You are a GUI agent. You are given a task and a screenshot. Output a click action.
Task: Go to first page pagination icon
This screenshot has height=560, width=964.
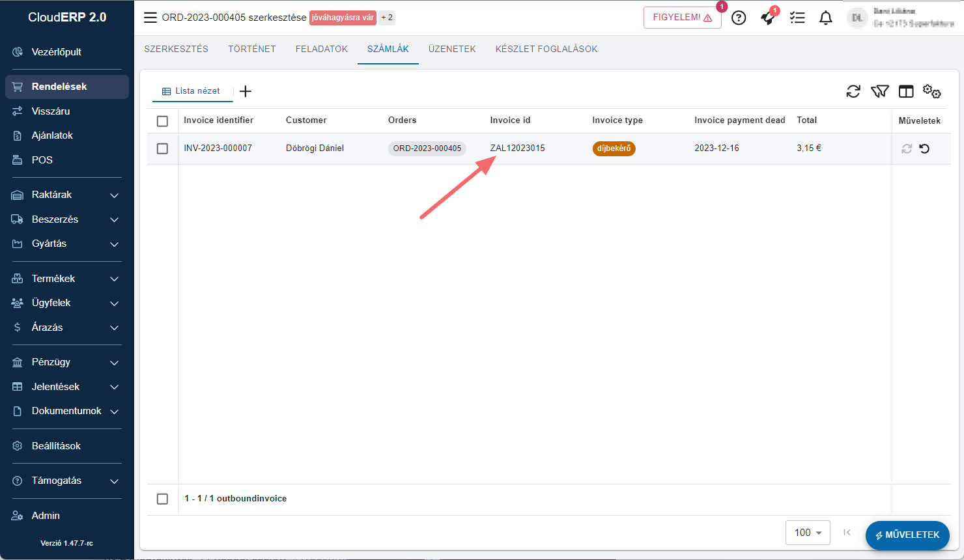tap(847, 533)
